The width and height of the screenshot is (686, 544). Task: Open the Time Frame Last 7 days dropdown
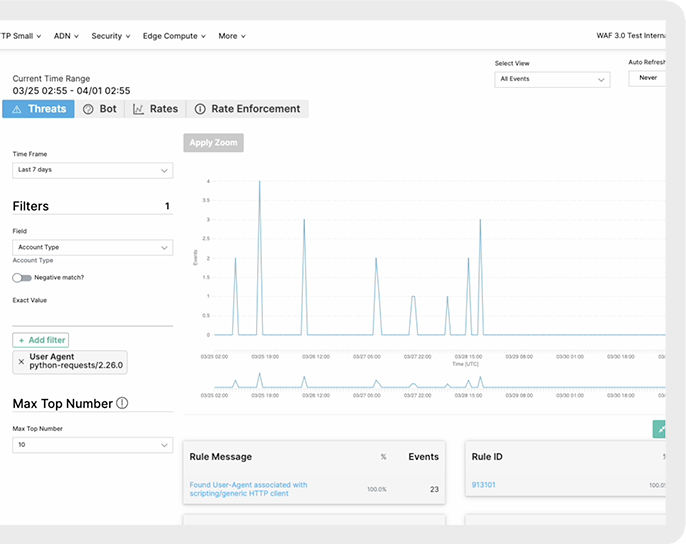click(x=93, y=170)
